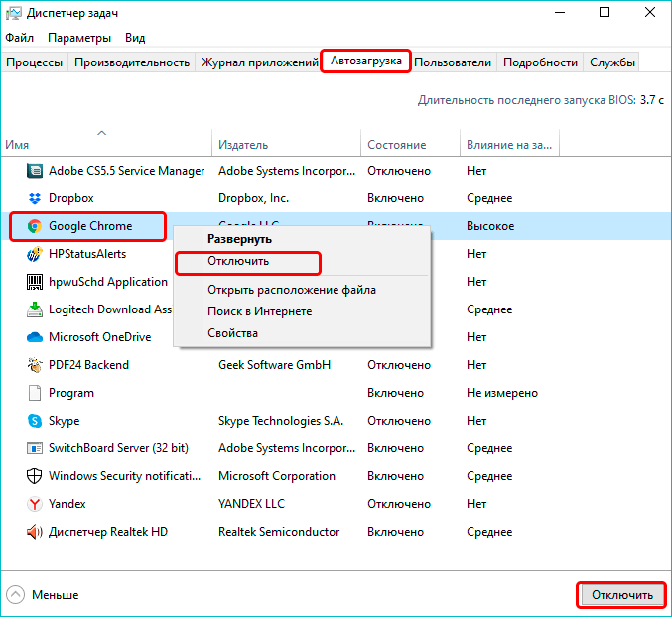672x617 pixels.
Task: Switch to the Журнал приложений tab
Action: (x=259, y=62)
